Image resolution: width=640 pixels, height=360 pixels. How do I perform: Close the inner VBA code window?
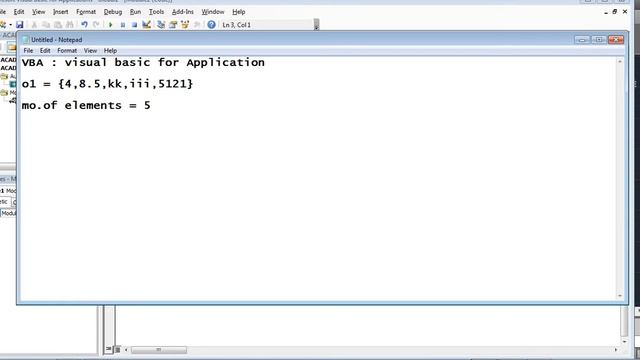(625, 12)
